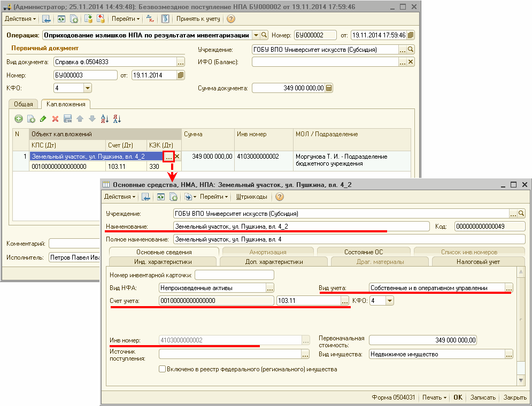Clear the ИФО (Баланс) field
Image resolution: width=532 pixels, height=406 pixels.
click(411, 62)
